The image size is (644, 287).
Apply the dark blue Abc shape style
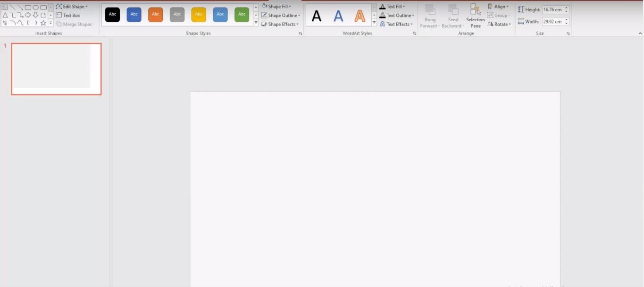134,15
